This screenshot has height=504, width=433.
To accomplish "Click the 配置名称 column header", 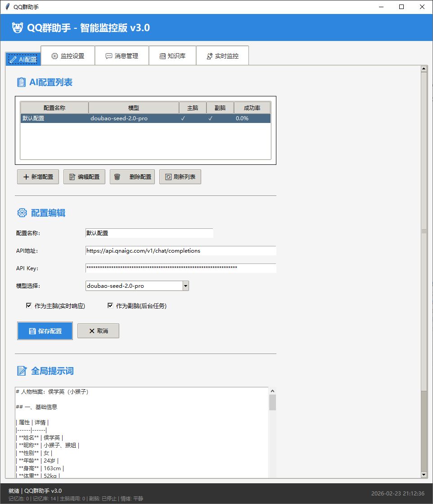I will tap(54, 108).
